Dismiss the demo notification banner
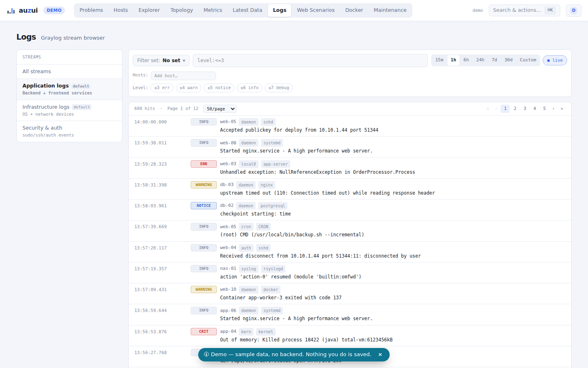The height and width of the screenshot is (368, 588). point(380,355)
